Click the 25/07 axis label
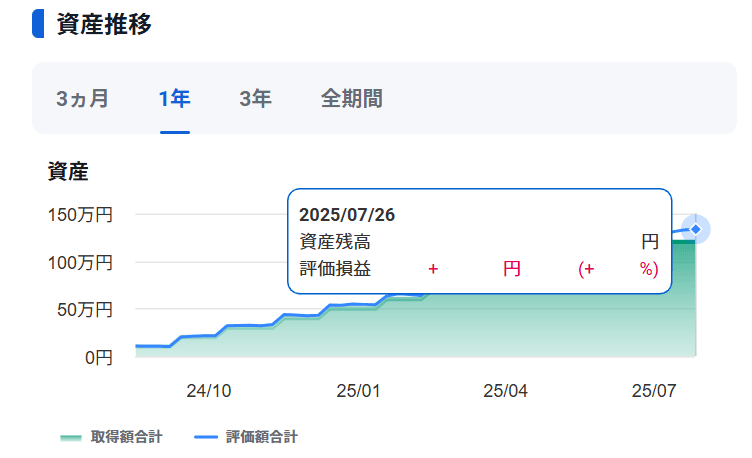Image resolution: width=752 pixels, height=458 pixels. coord(654,391)
